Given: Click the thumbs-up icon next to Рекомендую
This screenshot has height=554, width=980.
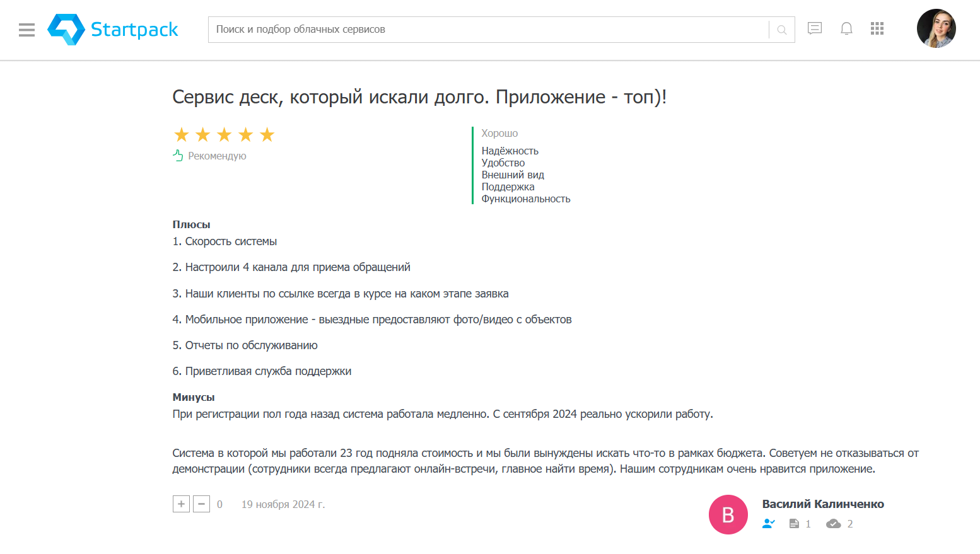Looking at the screenshot, I should coord(177,155).
